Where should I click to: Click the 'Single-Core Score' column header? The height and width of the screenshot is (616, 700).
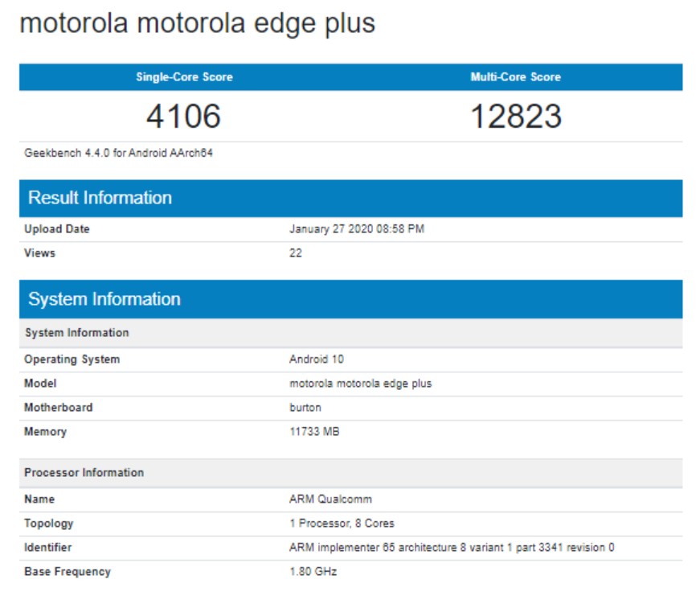click(x=184, y=77)
